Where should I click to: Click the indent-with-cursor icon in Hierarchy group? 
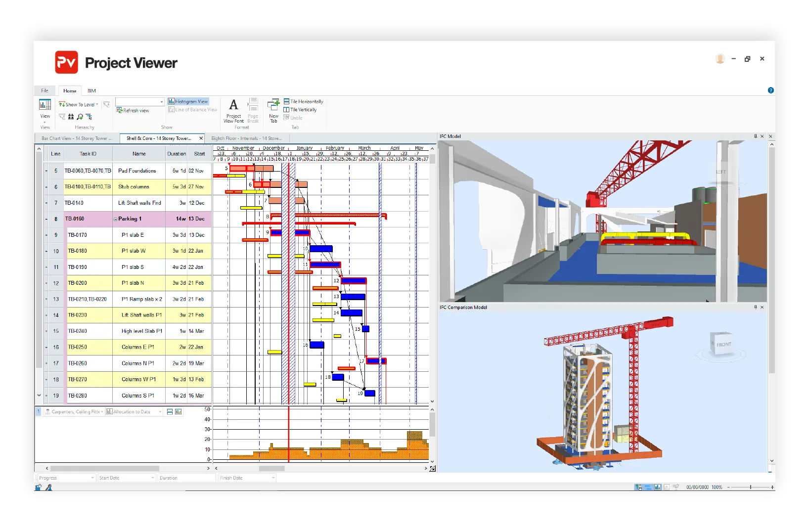(x=89, y=117)
